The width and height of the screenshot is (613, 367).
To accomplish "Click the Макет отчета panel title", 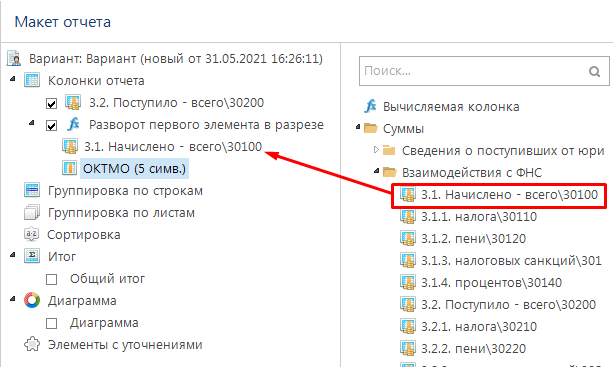I will pyautogui.click(x=63, y=22).
